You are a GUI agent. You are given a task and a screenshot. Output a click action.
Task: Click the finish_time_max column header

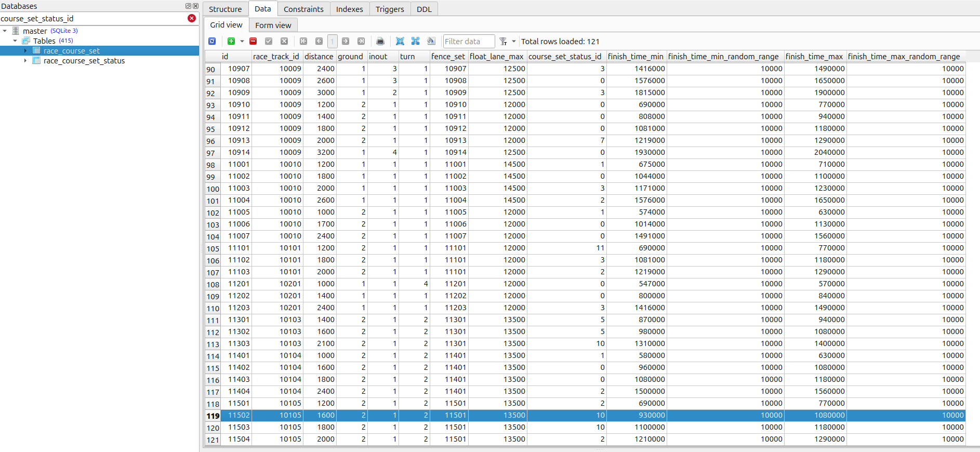click(814, 56)
